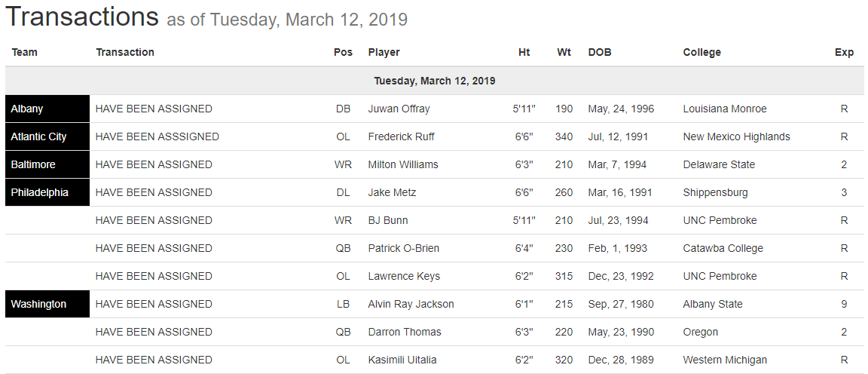The height and width of the screenshot is (374, 868).
Task: Click the Transaction column header
Action: (x=125, y=52)
